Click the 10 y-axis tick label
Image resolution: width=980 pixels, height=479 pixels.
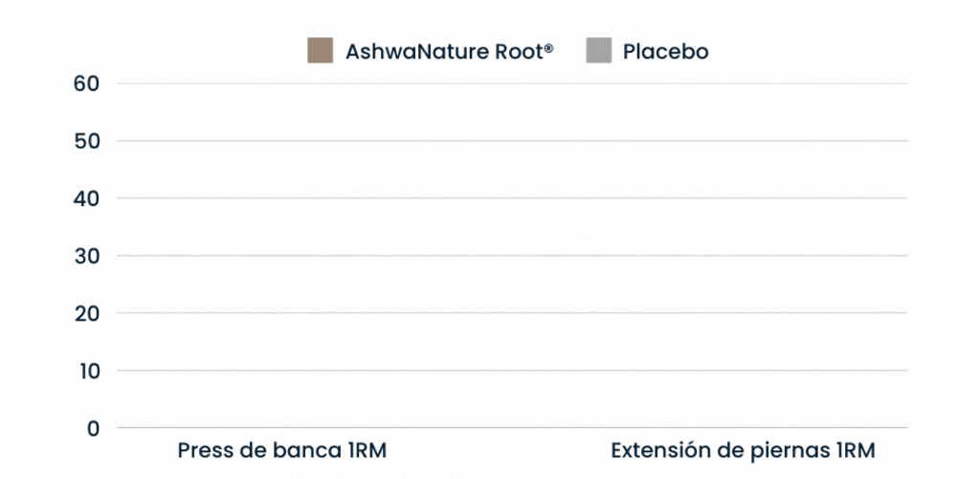(x=86, y=371)
